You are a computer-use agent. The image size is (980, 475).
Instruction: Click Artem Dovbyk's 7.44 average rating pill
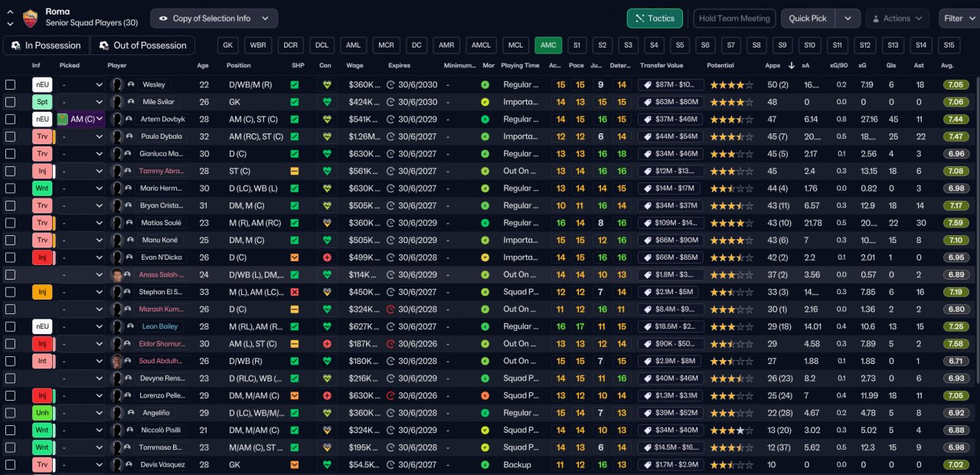[955, 120]
